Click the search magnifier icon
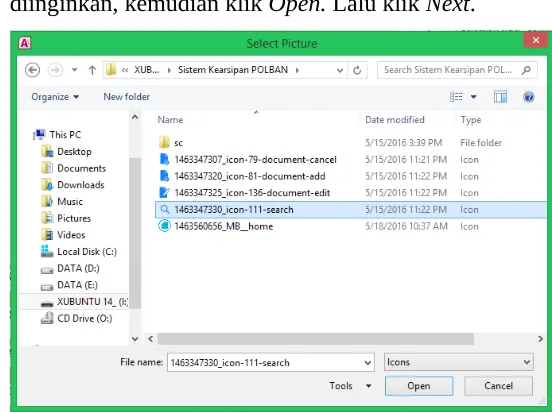The height and width of the screenshot is (412, 552). click(x=526, y=70)
